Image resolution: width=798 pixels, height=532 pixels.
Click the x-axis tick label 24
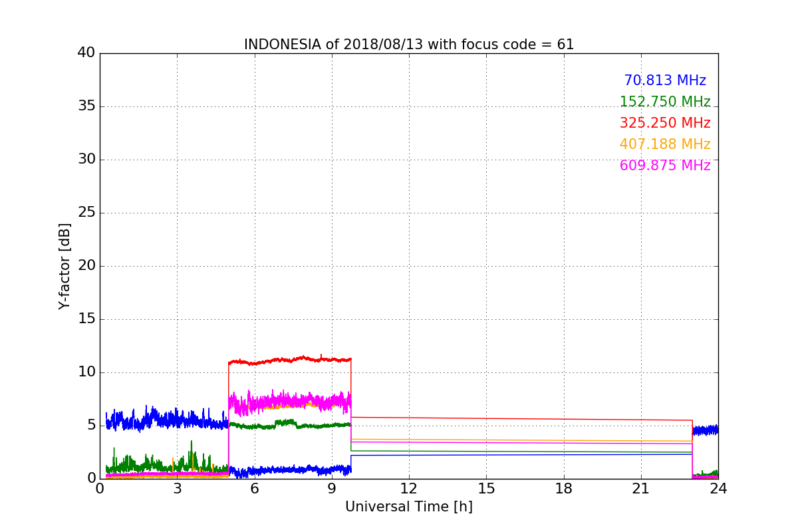click(x=718, y=488)
